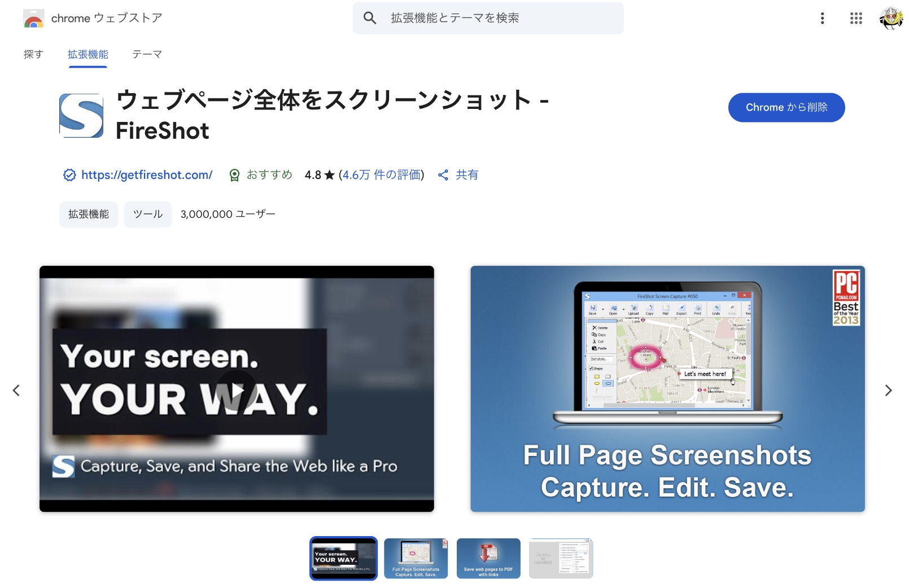The height and width of the screenshot is (588, 909).
Task: Click the PC Mag Best 2013 badge
Action: (846, 297)
